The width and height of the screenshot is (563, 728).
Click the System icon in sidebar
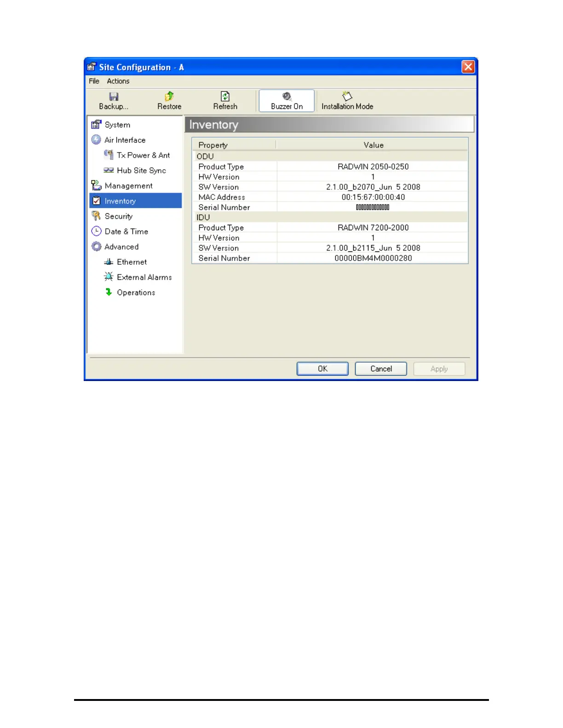(96, 125)
